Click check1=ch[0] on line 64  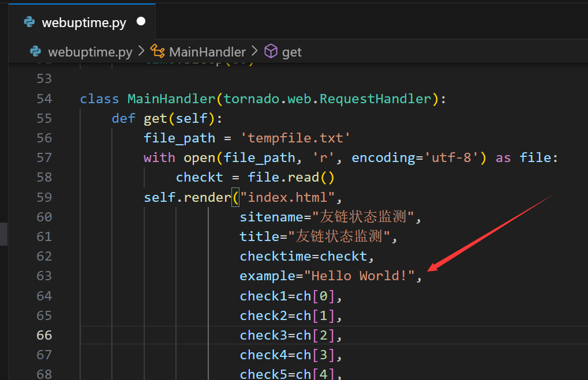point(290,296)
